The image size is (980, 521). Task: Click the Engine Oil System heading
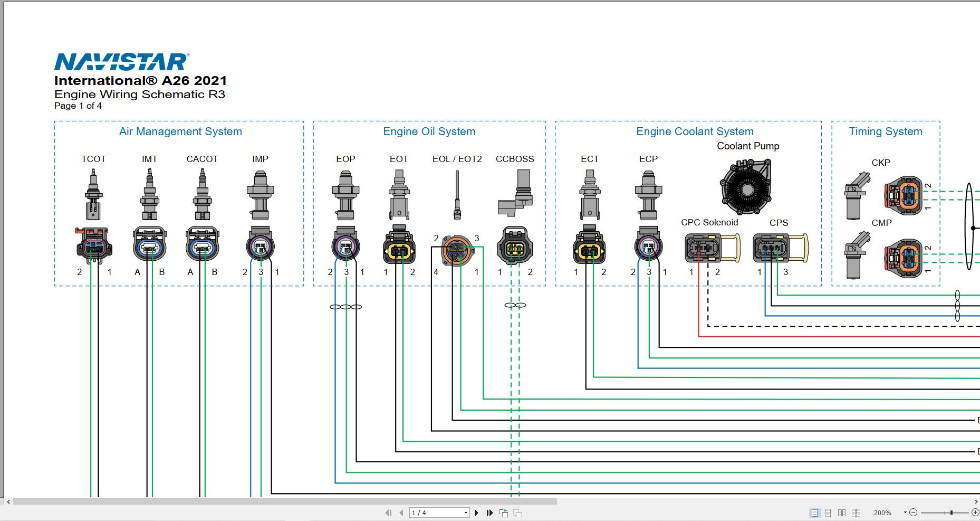pyautogui.click(x=429, y=131)
